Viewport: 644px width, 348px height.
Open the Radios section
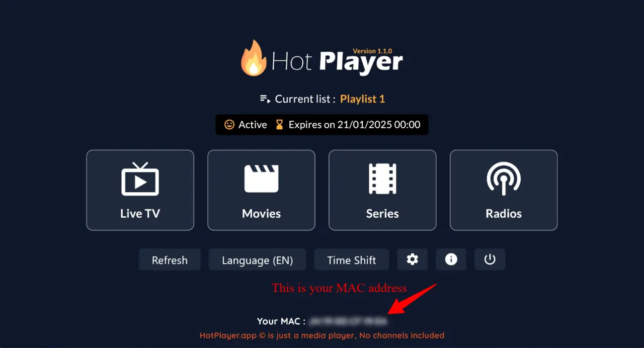coord(504,190)
